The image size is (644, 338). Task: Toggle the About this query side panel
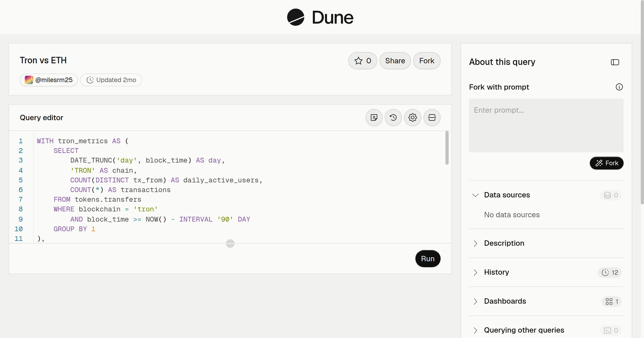(x=615, y=62)
